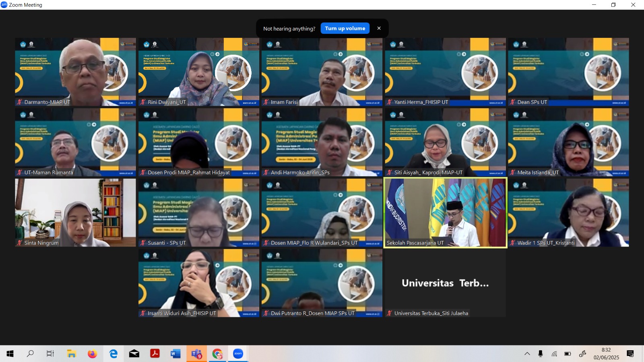Open Microsoft Word from the taskbar

pos(175,354)
